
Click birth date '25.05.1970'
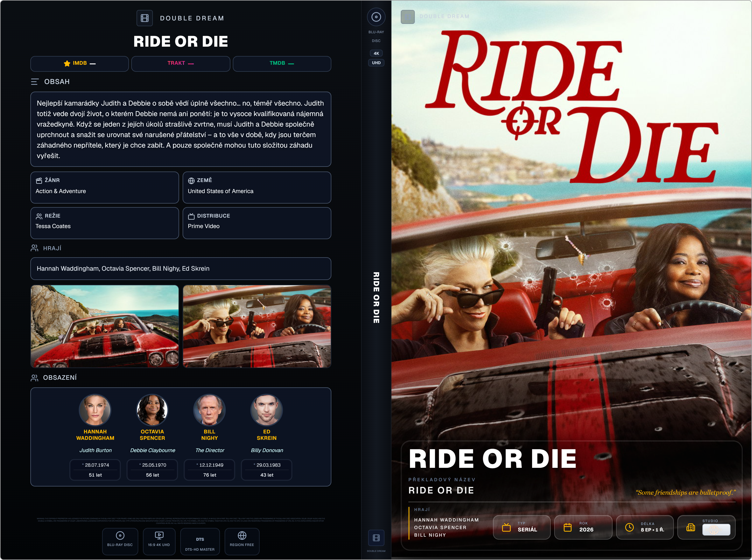(154, 465)
